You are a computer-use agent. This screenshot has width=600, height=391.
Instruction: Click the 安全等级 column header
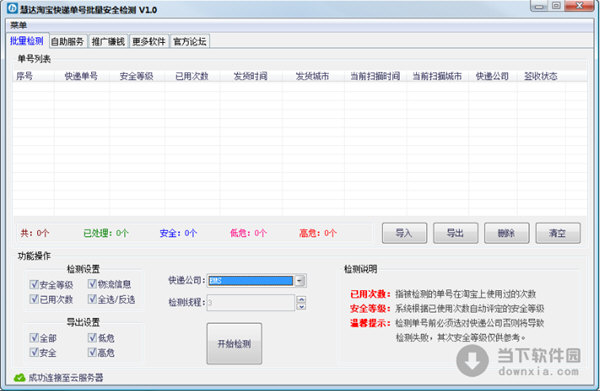pos(137,76)
